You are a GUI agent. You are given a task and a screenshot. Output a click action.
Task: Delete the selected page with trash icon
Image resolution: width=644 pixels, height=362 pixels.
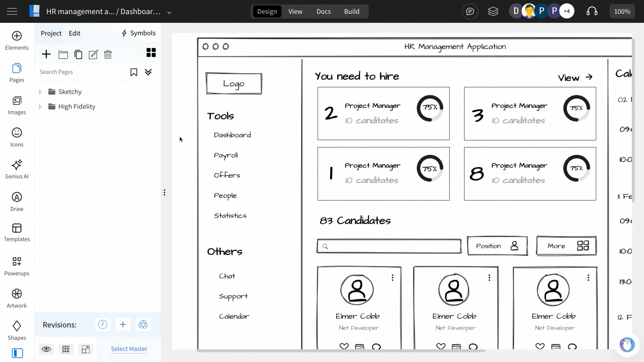click(108, 54)
